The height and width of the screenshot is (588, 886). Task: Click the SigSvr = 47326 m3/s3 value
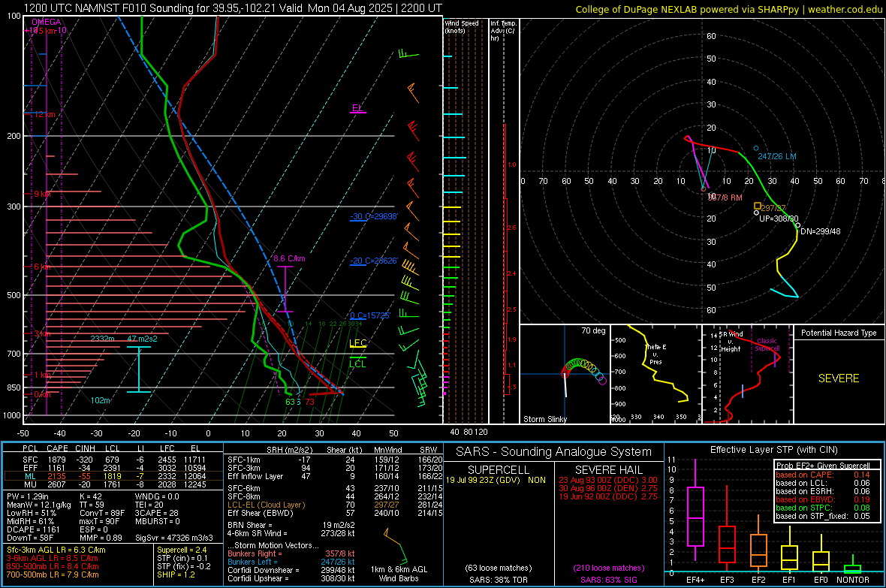coord(174,538)
